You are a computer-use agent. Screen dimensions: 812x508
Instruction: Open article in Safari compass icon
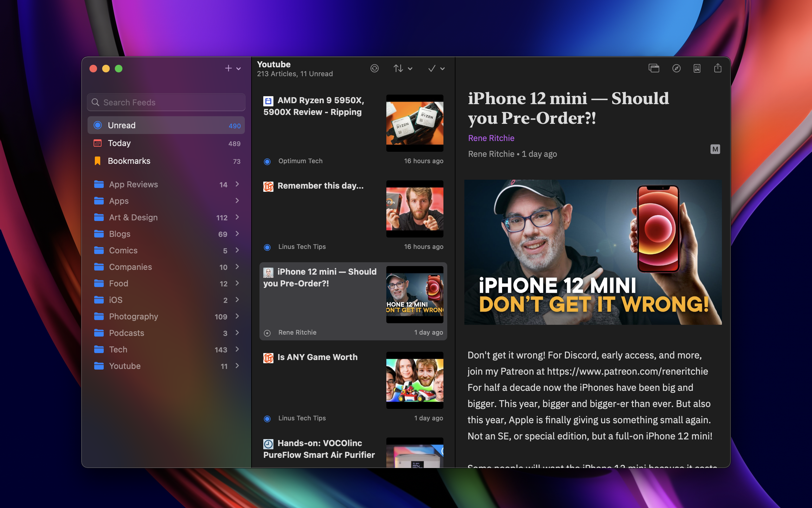pyautogui.click(x=677, y=68)
